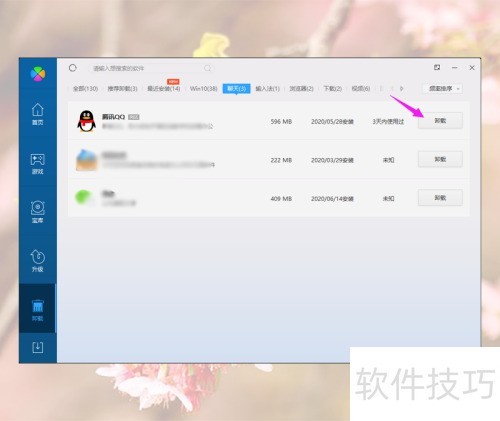Expand more categories arrow after 视频 tab
Viewport: 500px width, 421px height.
click(402, 89)
